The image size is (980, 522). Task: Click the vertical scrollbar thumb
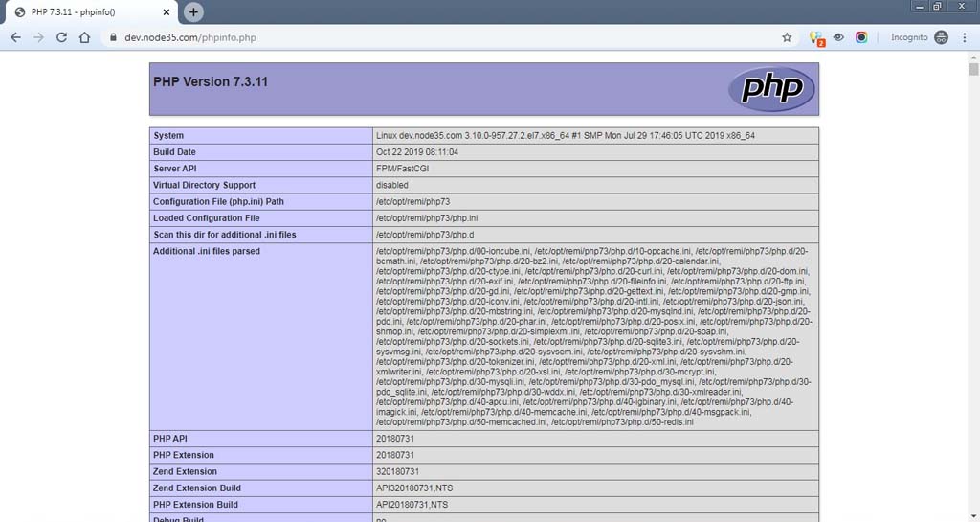coord(973,67)
